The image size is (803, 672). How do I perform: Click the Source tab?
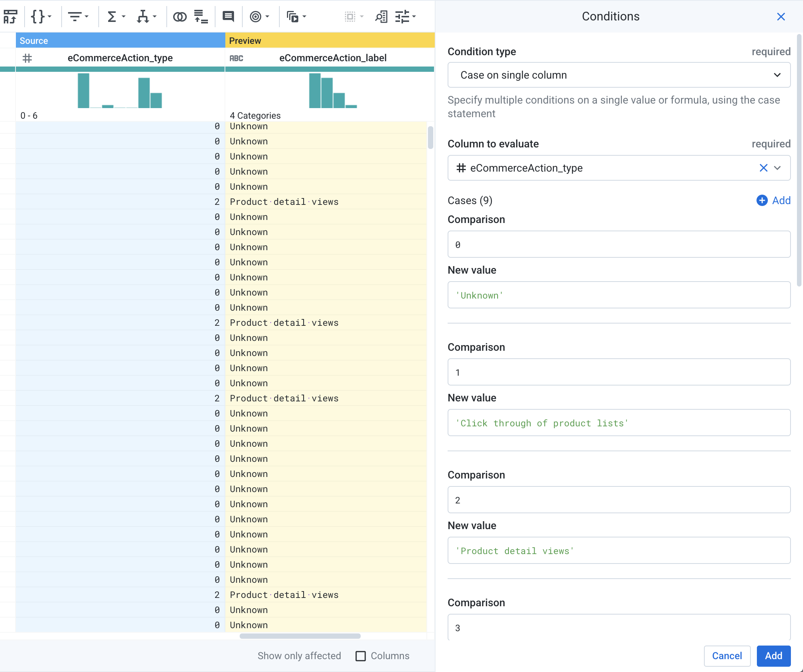[x=33, y=41]
